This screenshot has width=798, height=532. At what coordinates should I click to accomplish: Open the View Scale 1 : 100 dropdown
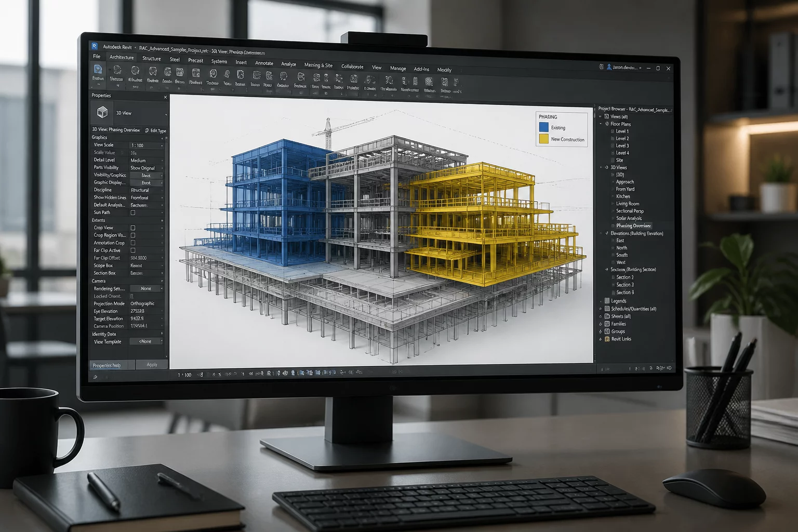pos(146,145)
